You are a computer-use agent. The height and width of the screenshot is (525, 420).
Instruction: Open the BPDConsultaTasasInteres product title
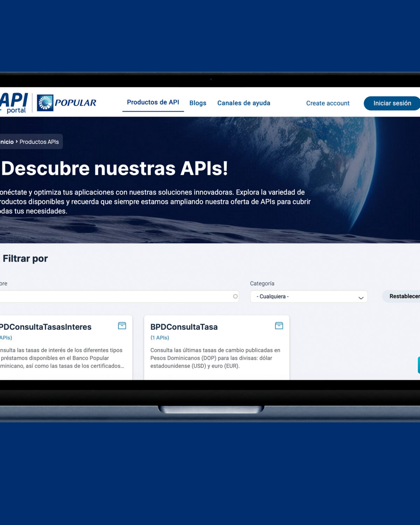(45, 327)
